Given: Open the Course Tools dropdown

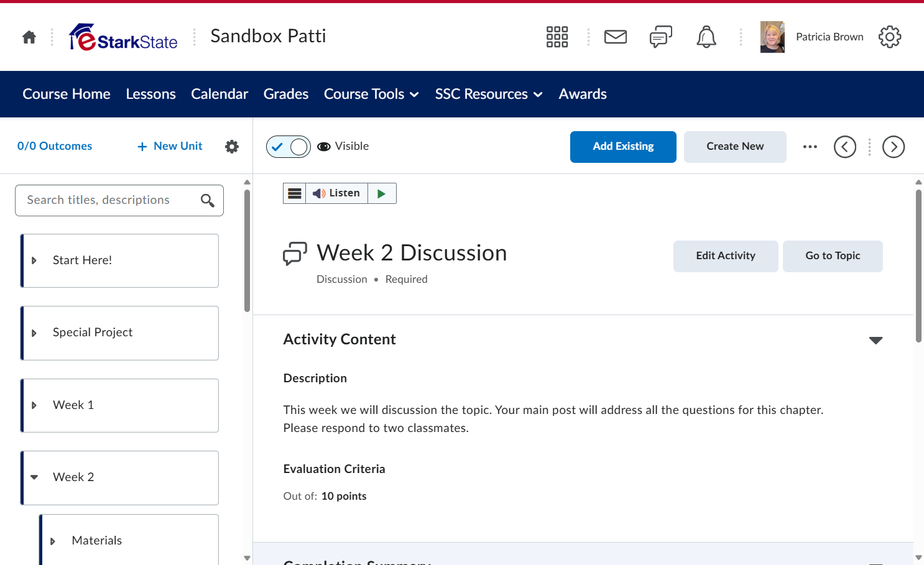Looking at the screenshot, I should [371, 94].
